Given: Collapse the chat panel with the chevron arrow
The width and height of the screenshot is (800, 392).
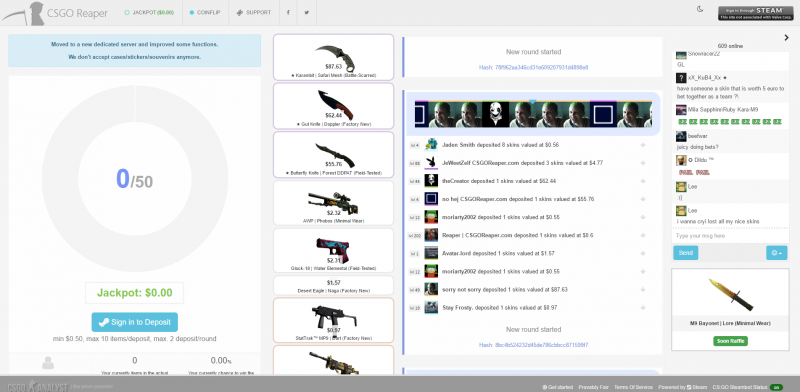Looking at the screenshot, I should (x=786, y=37).
